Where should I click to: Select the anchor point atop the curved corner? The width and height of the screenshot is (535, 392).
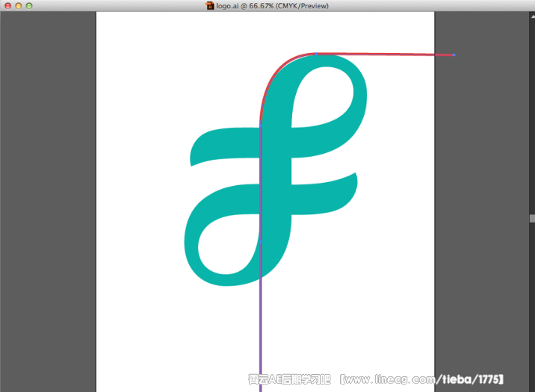click(x=316, y=54)
